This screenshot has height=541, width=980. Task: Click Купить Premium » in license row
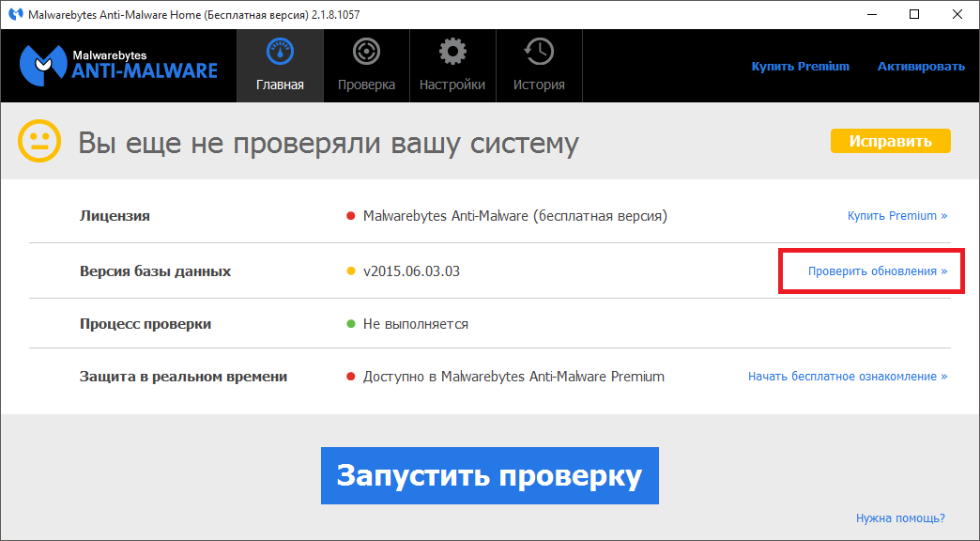[x=896, y=216]
